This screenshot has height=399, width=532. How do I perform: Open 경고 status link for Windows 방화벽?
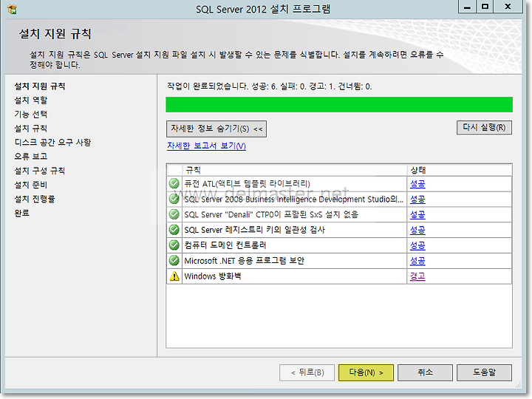pos(417,276)
